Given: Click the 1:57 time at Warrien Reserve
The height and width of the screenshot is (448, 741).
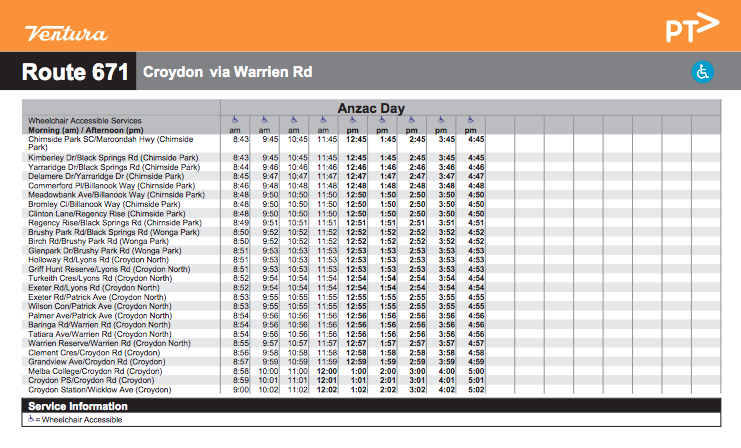Looking at the screenshot, I should 388,343.
